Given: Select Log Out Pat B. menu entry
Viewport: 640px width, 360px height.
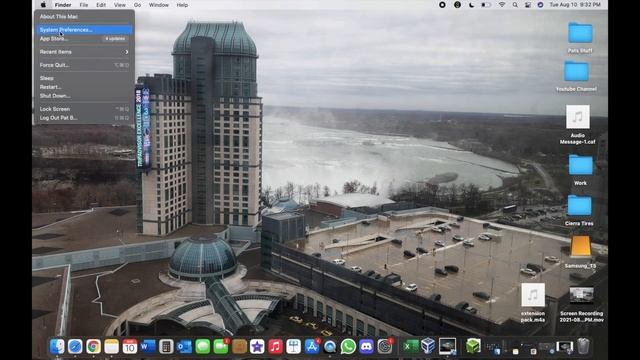Looking at the screenshot, I should 84,118.
